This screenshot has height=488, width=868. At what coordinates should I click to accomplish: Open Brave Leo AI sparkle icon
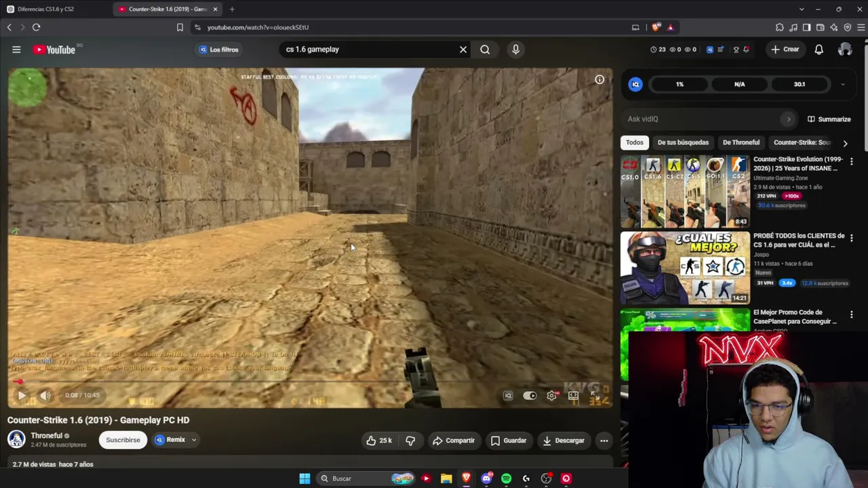[x=833, y=27]
